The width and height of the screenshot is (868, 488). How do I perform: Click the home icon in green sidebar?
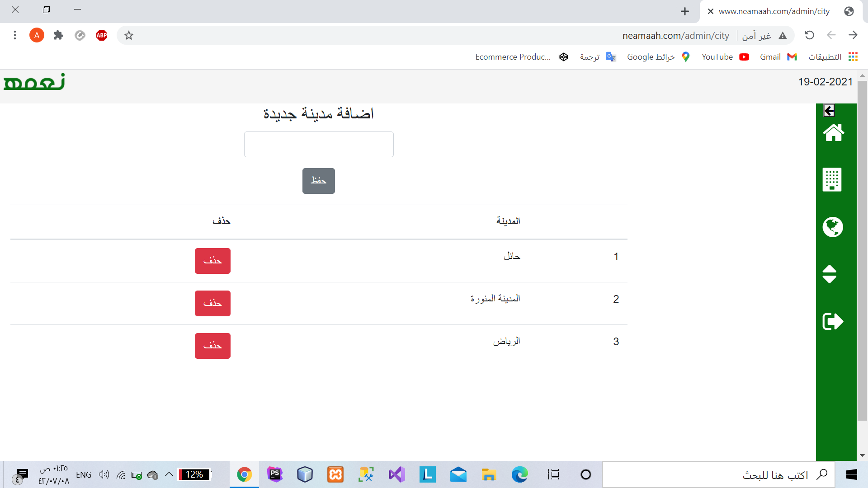click(x=833, y=133)
